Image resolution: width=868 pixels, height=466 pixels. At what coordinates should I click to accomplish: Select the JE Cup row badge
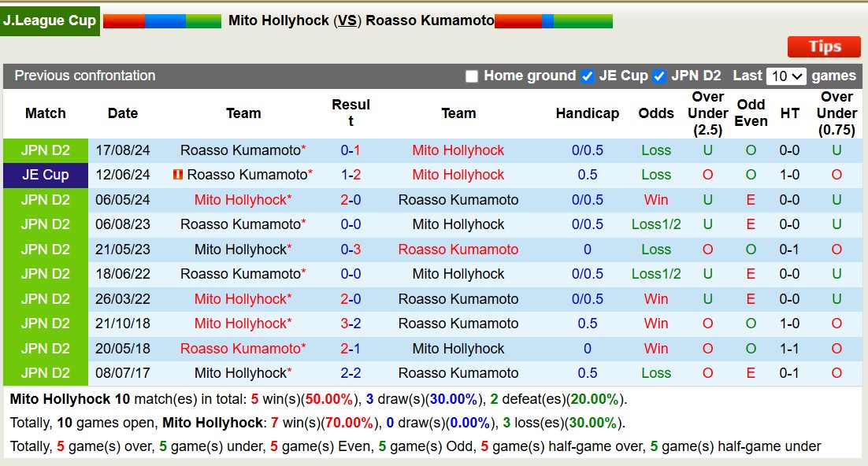(x=45, y=175)
